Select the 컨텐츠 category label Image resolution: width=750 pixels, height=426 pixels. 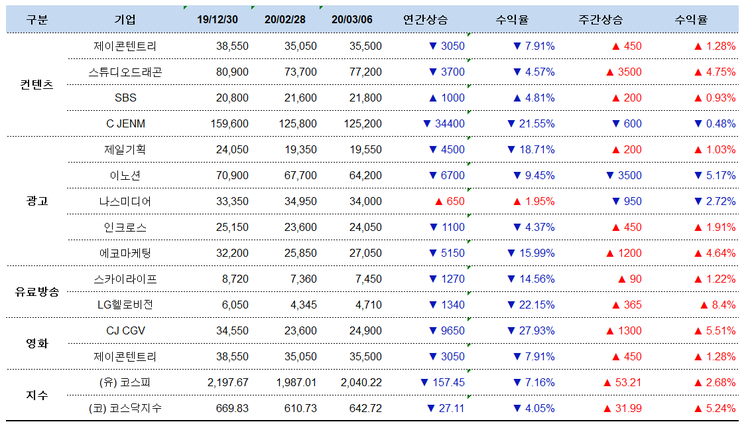coord(37,85)
